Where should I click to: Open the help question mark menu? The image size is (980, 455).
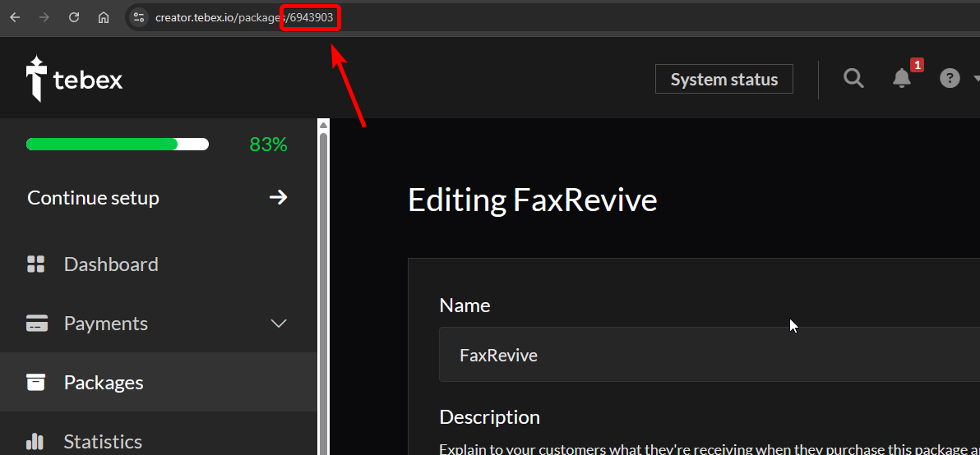(x=950, y=79)
